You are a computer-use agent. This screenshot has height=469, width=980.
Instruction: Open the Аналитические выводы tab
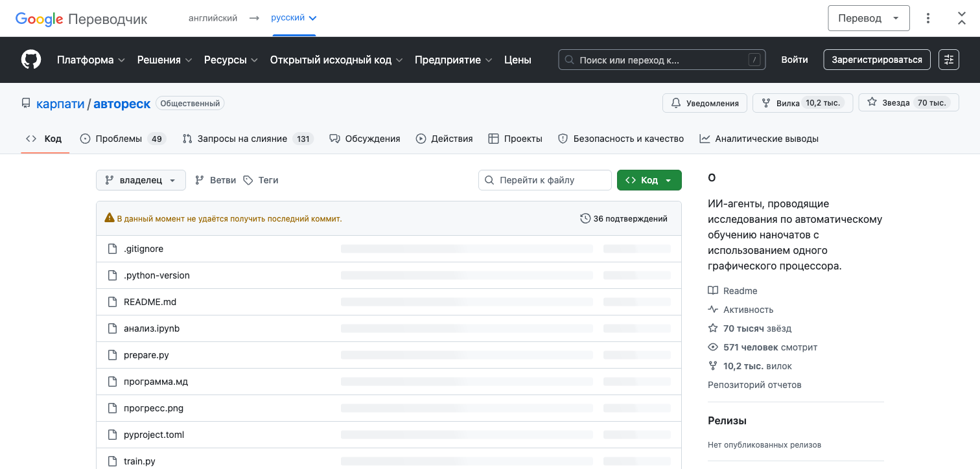click(x=759, y=139)
